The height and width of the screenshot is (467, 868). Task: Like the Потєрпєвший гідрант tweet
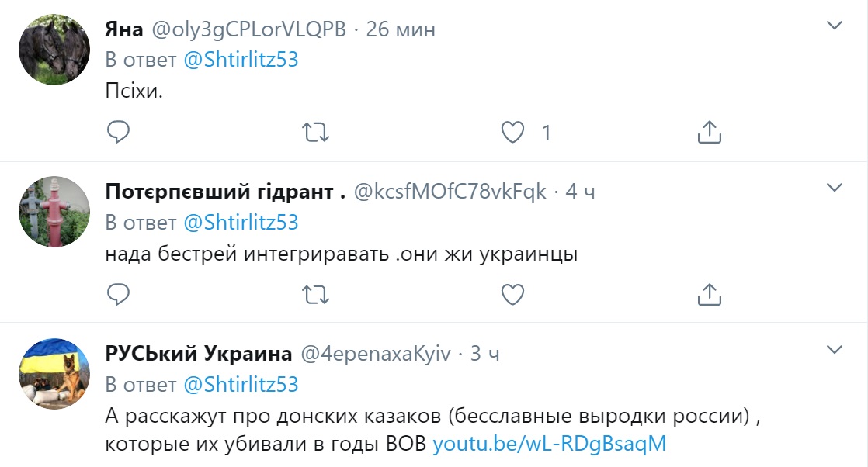pyautogui.click(x=512, y=294)
